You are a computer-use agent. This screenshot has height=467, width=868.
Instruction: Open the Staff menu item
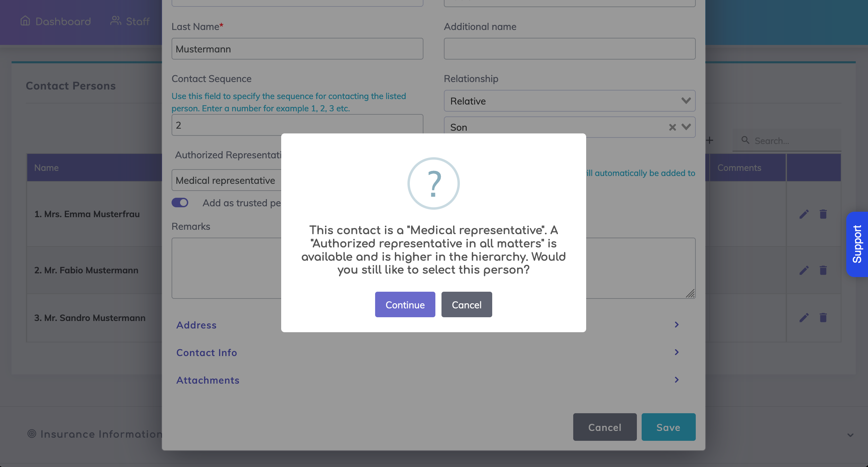(130, 21)
